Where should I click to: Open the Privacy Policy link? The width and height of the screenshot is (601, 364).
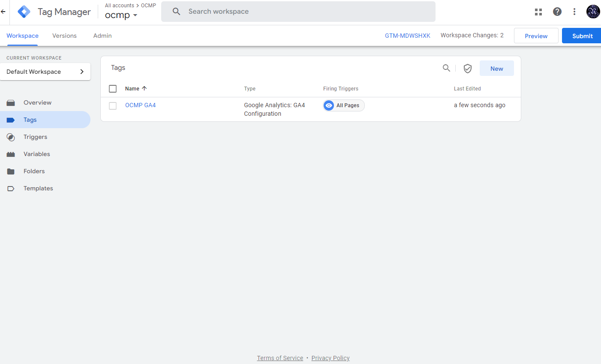pyautogui.click(x=331, y=358)
